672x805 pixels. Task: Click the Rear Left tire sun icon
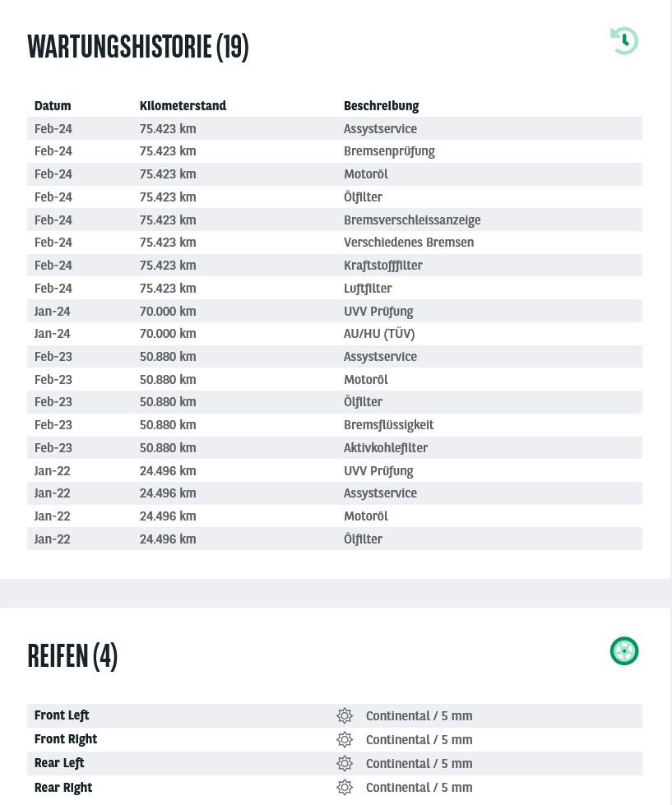[x=345, y=763]
